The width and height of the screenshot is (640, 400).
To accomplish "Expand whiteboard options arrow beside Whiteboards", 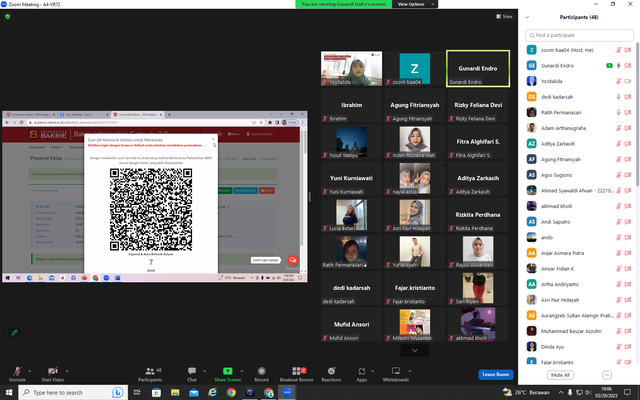I will (409, 371).
